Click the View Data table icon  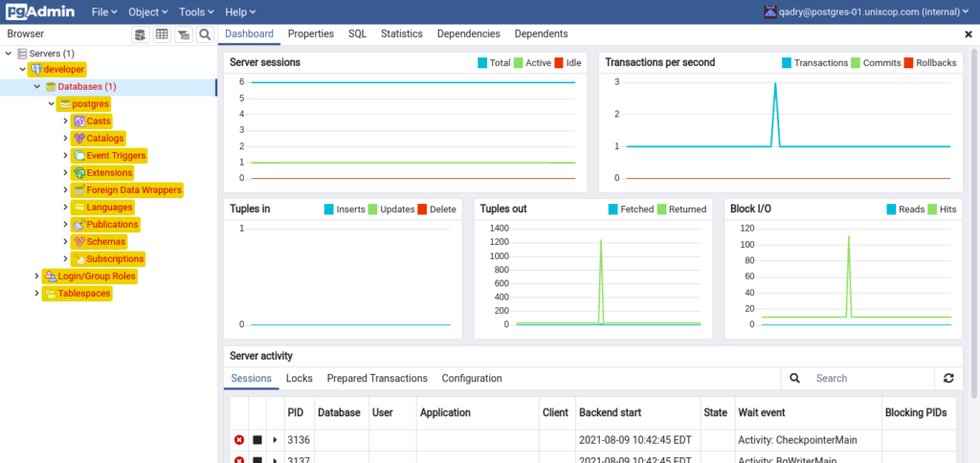point(162,34)
